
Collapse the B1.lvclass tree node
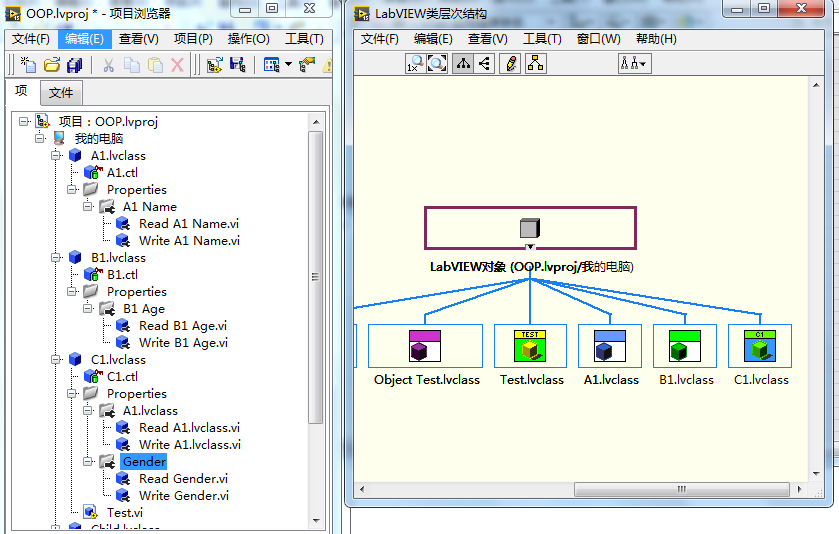(x=56, y=257)
